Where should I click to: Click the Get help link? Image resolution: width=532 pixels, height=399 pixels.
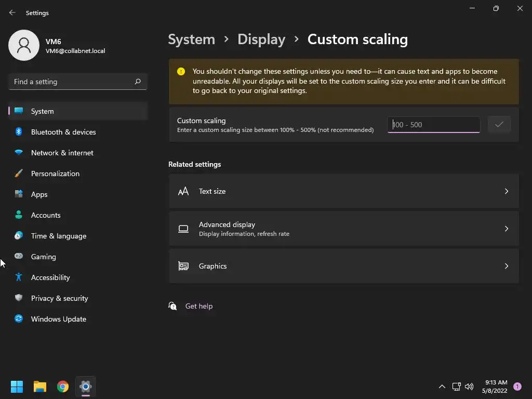[x=199, y=306]
